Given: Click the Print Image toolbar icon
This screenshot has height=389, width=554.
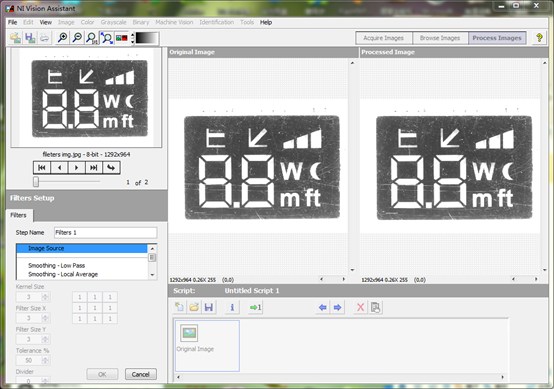Looking at the screenshot, I should coord(44,38).
